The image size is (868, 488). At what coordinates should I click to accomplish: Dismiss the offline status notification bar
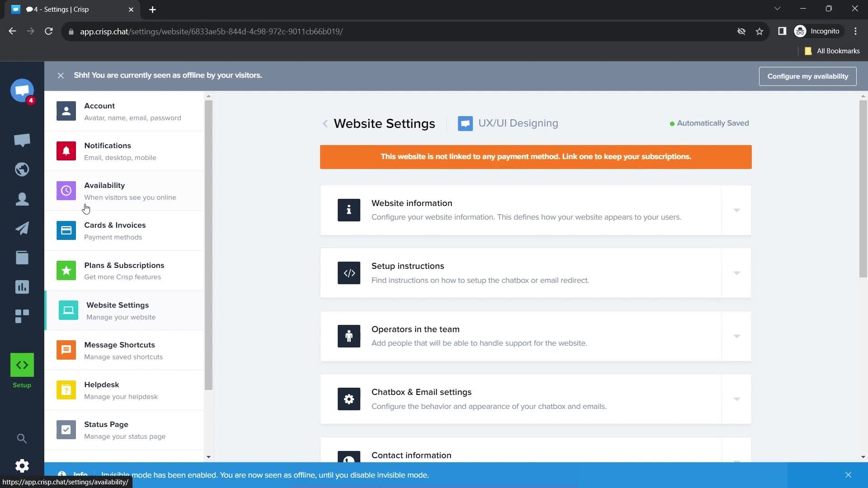click(x=60, y=75)
